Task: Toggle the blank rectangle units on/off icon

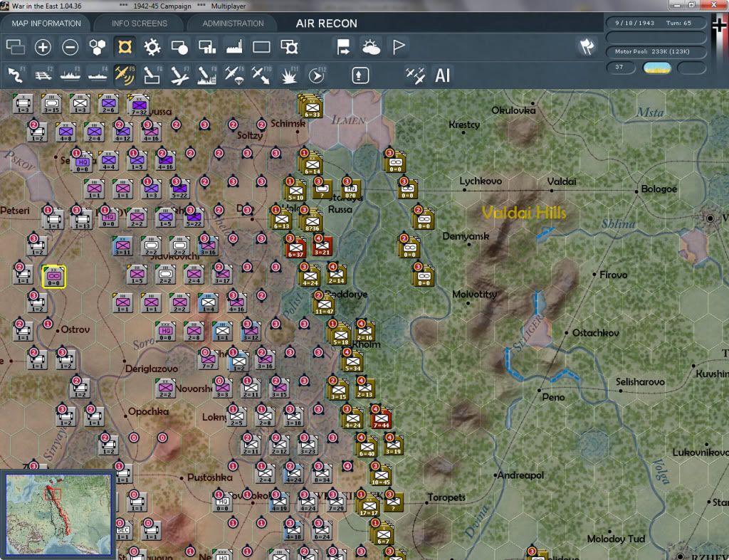Action: coord(261,47)
